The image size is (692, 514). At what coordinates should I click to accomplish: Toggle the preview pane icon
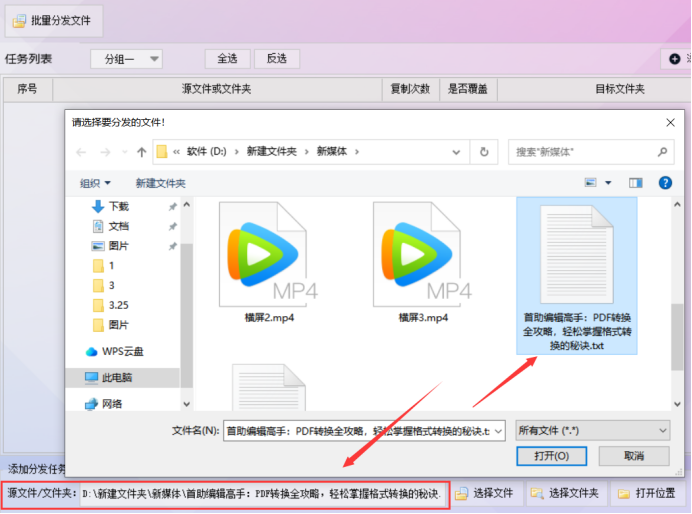[636, 183]
